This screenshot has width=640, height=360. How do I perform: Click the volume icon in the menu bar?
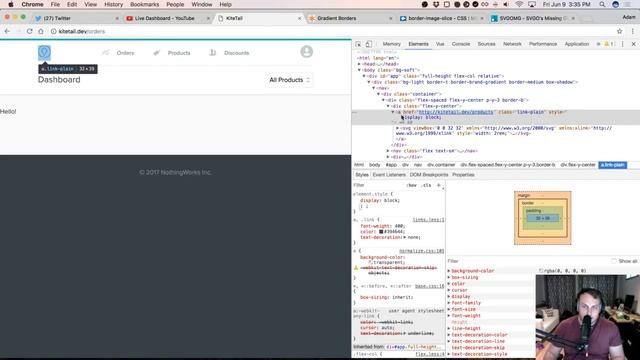[506, 4]
